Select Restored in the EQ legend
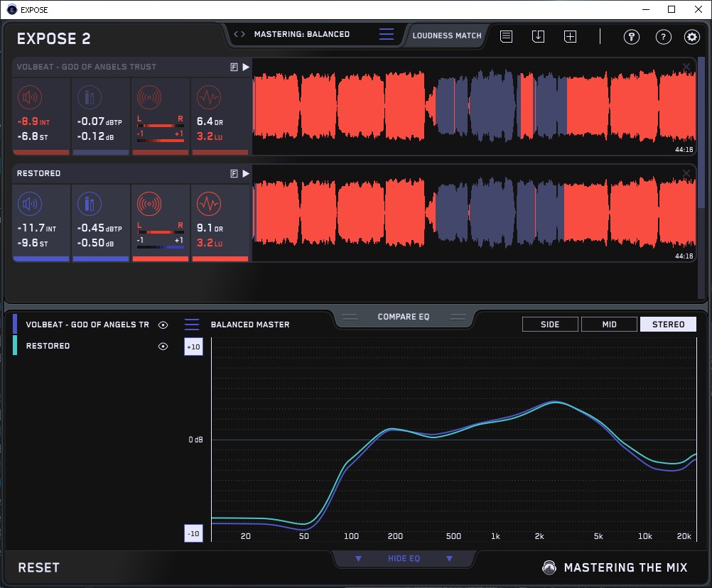Viewport: 712px width, 588px height. (x=48, y=346)
